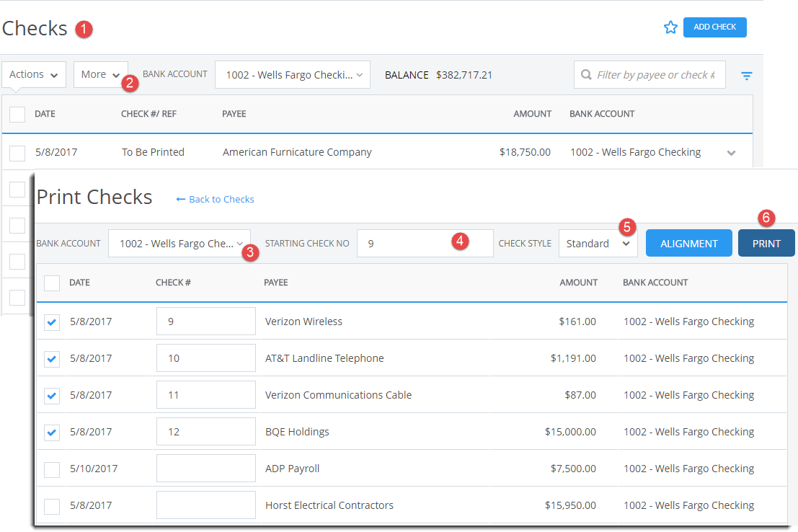The image size is (798, 532).
Task: Click the ALIGNMENT button
Action: (688, 243)
